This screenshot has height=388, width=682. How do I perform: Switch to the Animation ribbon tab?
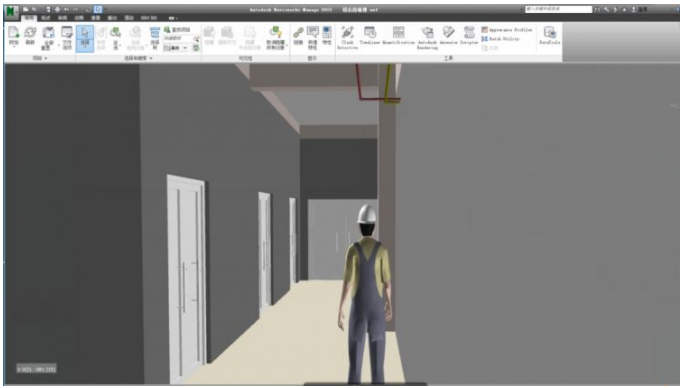[79, 18]
